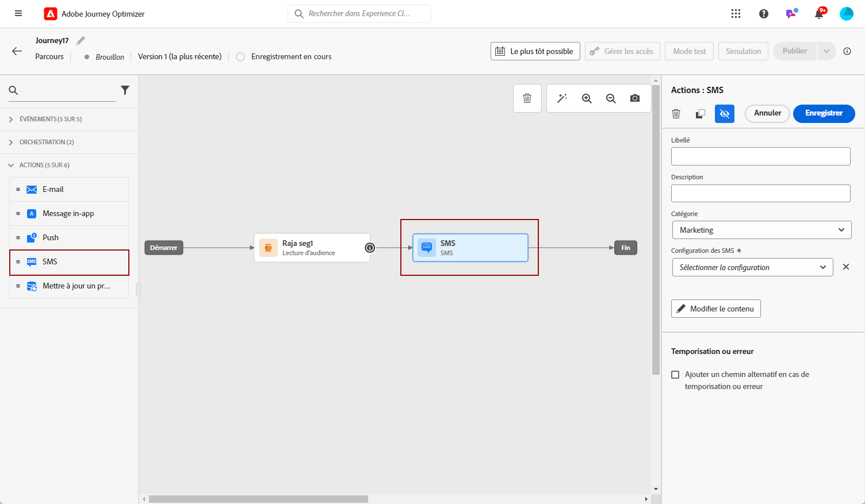The height and width of the screenshot is (504, 865).
Task: Open the AI assistant chat icon
Action: point(791,13)
